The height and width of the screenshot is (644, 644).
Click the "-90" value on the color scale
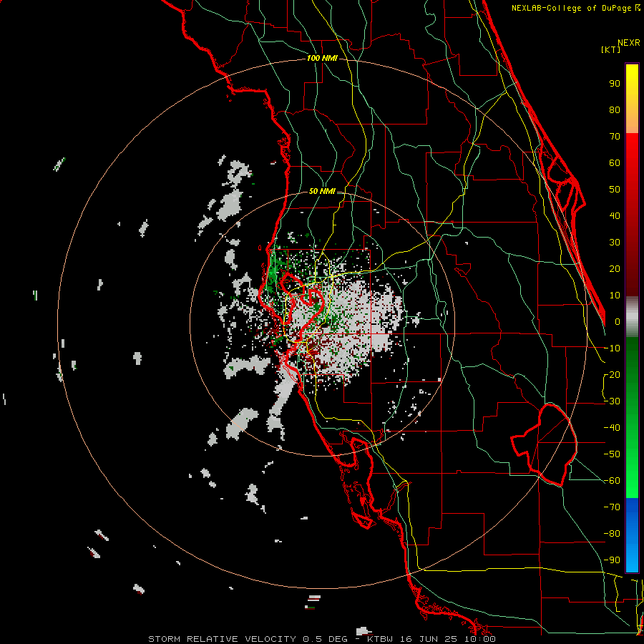pos(612,560)
